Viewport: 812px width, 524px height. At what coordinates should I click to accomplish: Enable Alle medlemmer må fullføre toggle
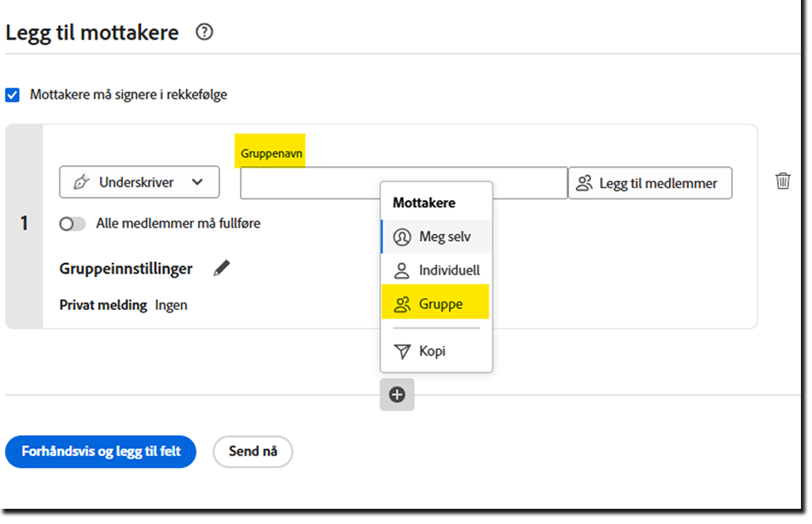click(x=72, y=223)
